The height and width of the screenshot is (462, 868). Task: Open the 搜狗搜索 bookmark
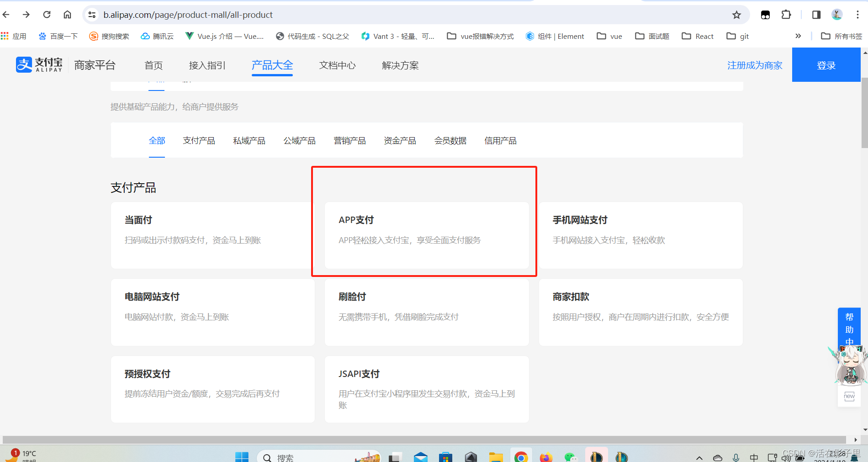tap(109, 36)
